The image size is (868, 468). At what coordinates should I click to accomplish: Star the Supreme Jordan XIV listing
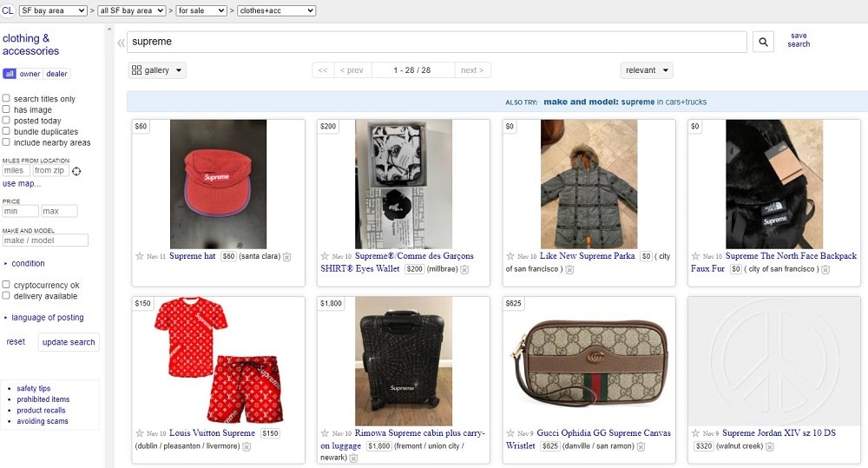(x=695, y=433)
